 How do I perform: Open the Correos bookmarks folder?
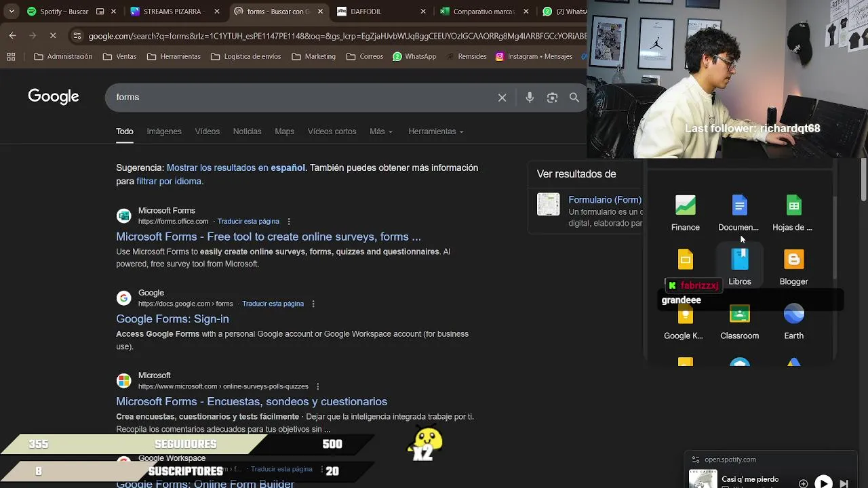point(365,56)
